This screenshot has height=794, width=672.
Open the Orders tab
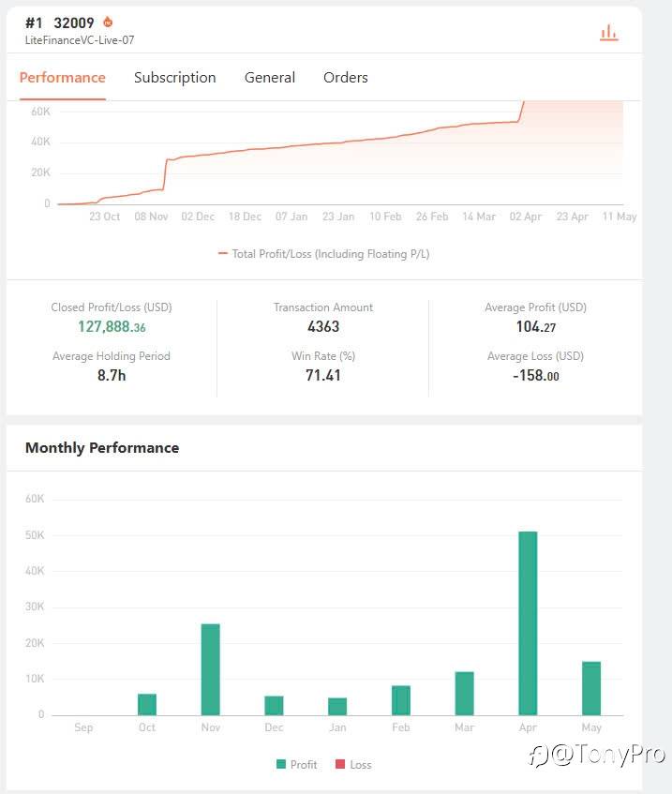click(x=346, y=78)
